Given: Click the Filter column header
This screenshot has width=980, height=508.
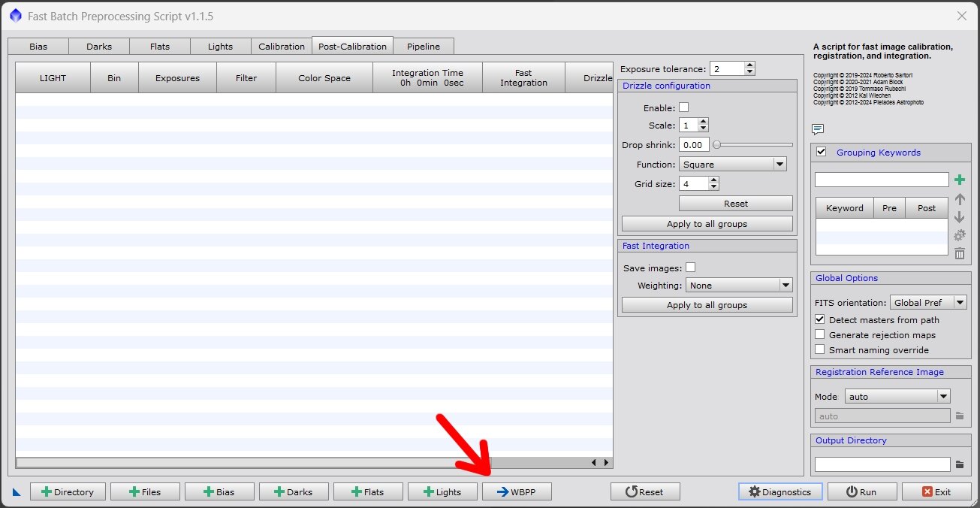Looking at the screenshot, I should click(x=246, y=77).
